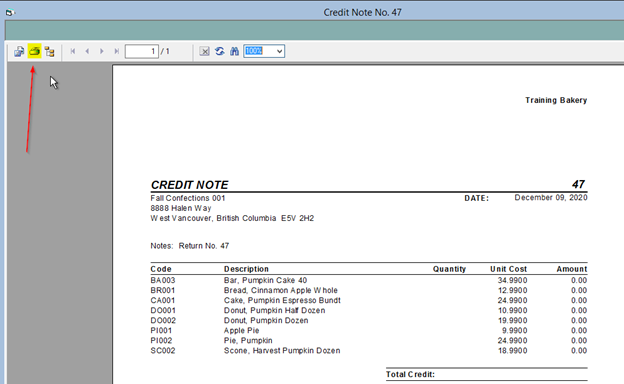
Task: Click the Description column header
Action: pos(246,269)
